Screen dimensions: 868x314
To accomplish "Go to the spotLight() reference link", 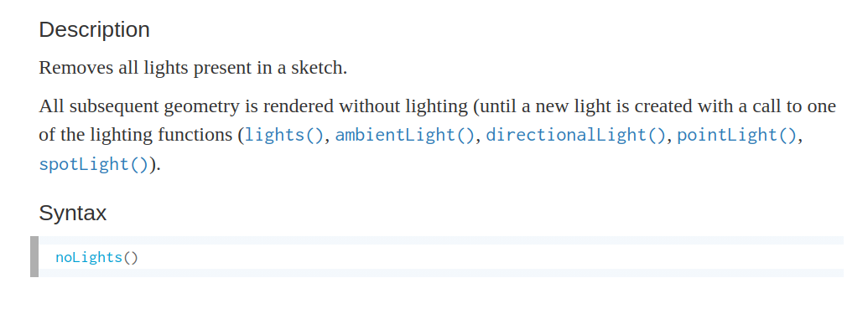I will coord(94,165).
